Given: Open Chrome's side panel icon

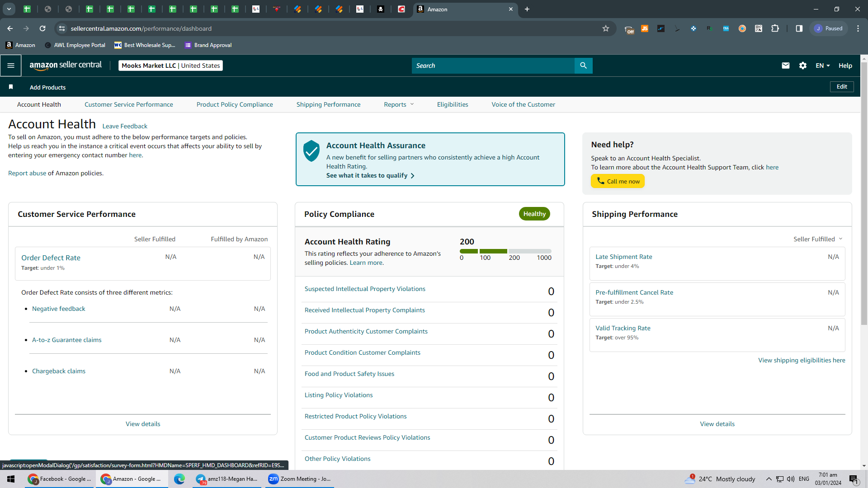Looking at the screenshot, I should [799, 28].
